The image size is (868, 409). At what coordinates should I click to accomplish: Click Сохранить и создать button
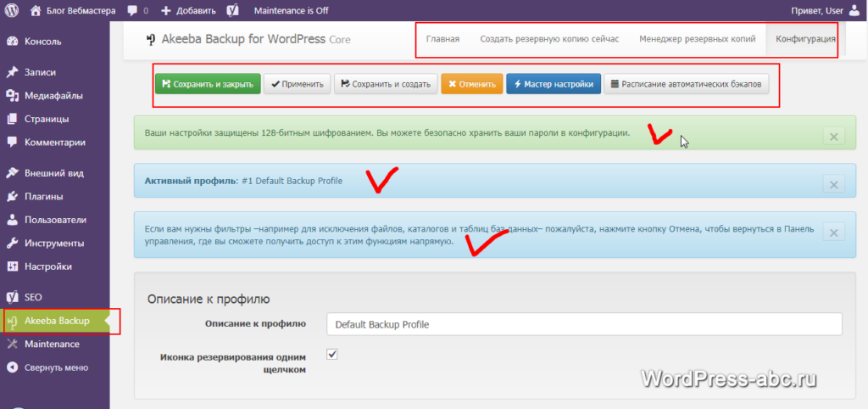click(386, 84)
